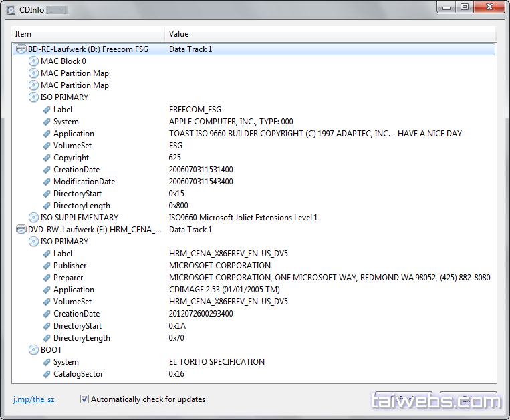Screen dimensions: 510x420
Task: Click the tag icon beside Publisher
Action: coord(47,266)
